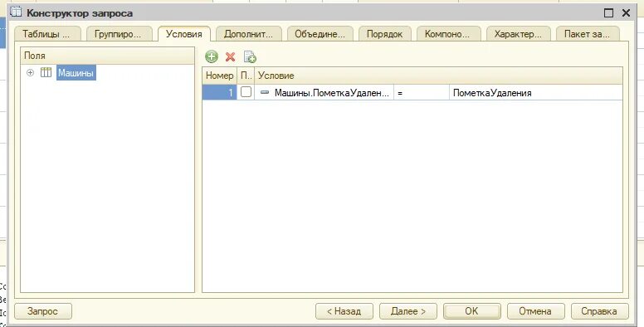Click the Машины.ПометкаУдален... condition cell

[324, 93]
